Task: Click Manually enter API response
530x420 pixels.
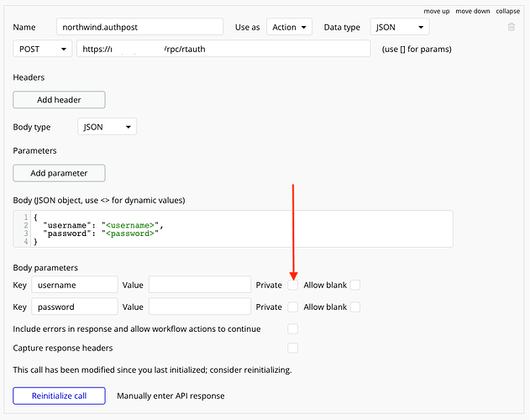Action: [x=171, y=396]
